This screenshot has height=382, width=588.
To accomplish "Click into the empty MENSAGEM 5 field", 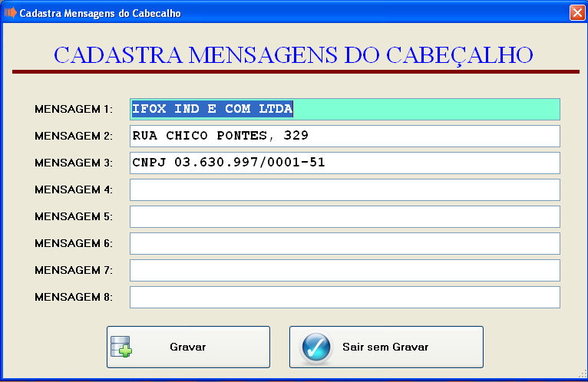I will pyautogui.click(x=345, y=216).
